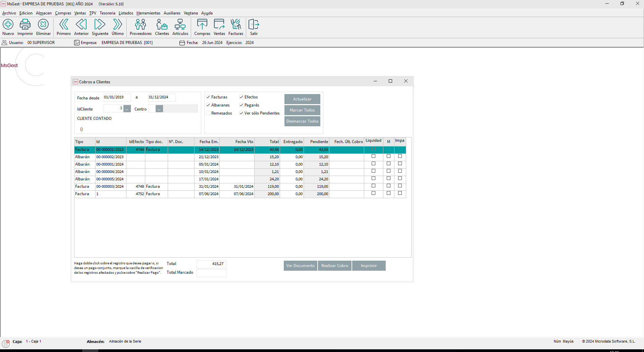Disable the Albaranes filter checkbox
This screenshot has width=644, height=352.
(x=208, y=105)
